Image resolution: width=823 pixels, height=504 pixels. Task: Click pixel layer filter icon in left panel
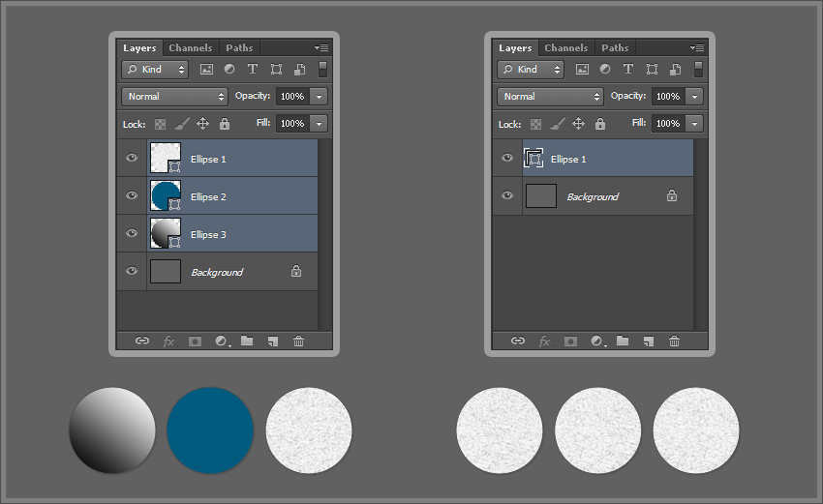coord(207,70)
